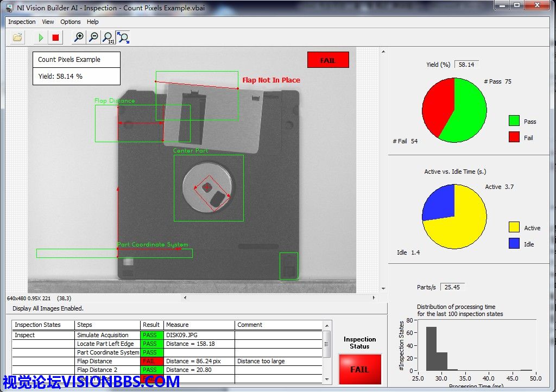The width and height of the screenshot is (556, 392).
Task: Click the Distance = 20.80 measure cell
Action: pos(199,370)
